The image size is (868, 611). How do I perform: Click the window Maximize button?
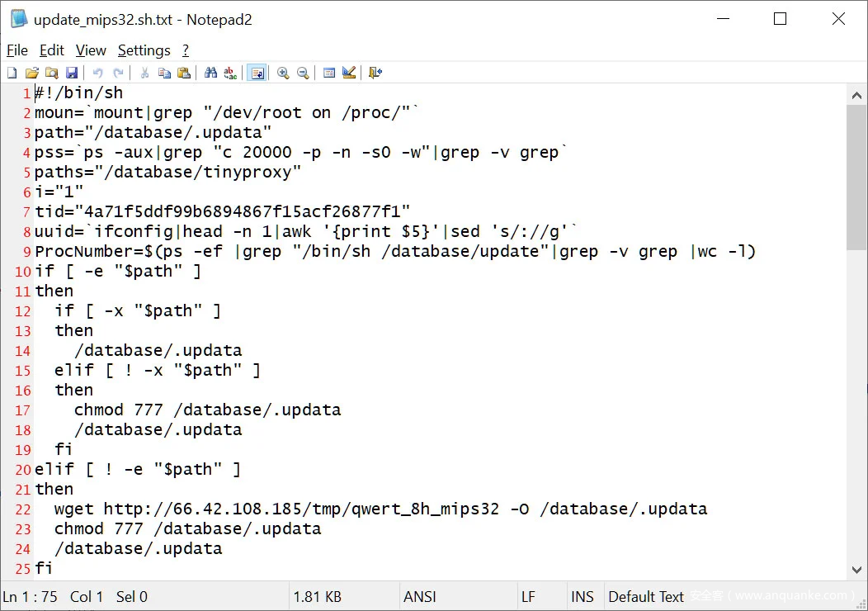[x=780, y=19]
